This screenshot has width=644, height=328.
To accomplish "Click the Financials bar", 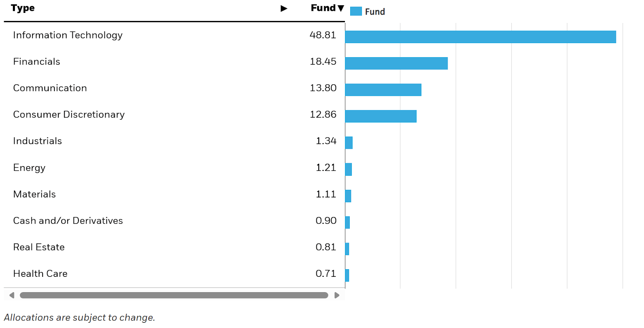I will (396, 62).
